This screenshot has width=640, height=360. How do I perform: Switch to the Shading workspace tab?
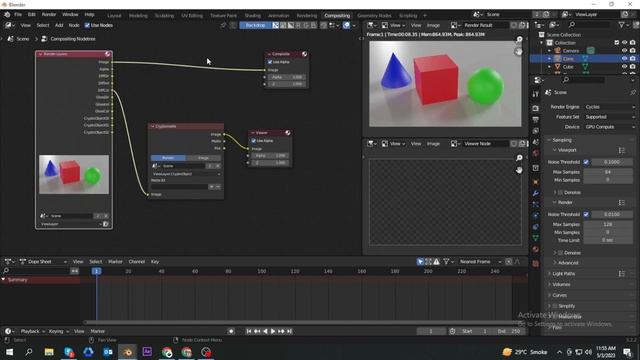pyautogui.click(x=253, y=16)
